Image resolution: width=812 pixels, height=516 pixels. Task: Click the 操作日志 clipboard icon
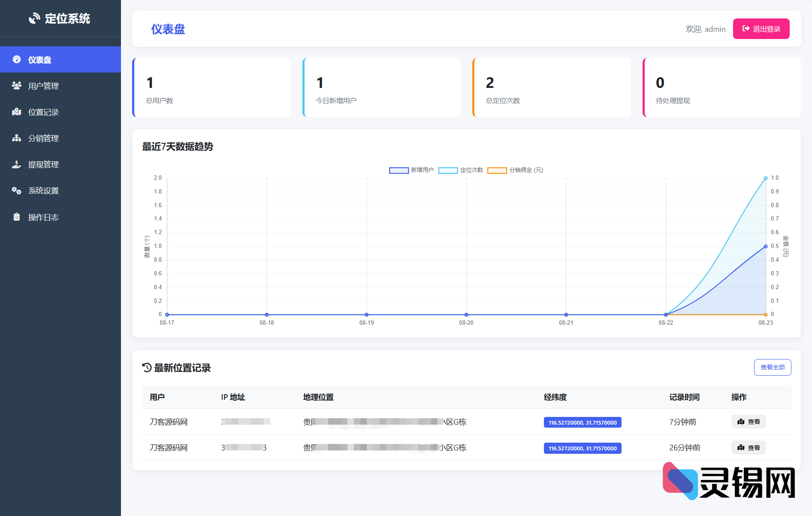pyautogui.click(x=16, y=217)
